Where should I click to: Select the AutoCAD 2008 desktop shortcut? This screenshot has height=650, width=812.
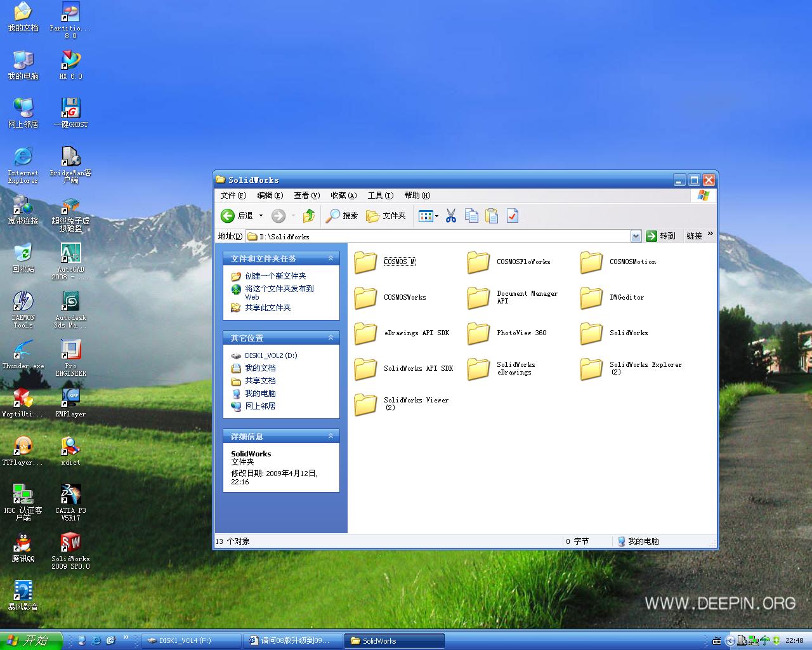[70, 262]
